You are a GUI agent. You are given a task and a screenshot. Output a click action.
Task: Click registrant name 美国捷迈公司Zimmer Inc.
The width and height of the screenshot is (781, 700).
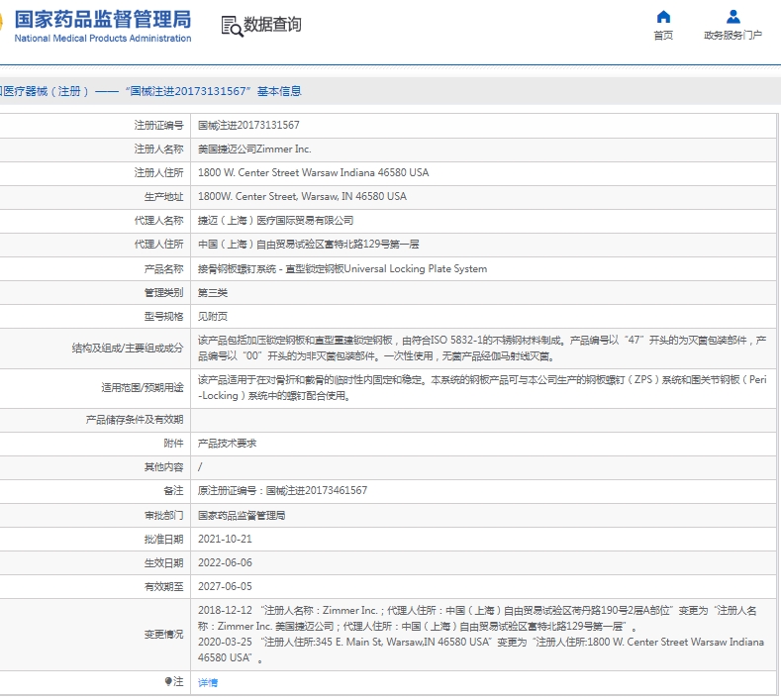(254, 149)
